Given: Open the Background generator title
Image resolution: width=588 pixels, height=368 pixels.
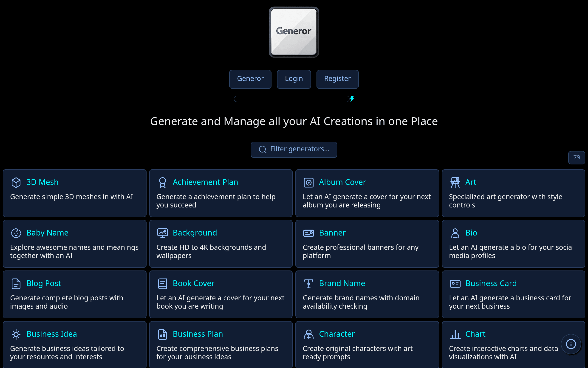Looking at the screenshot, I should (195, 233).
